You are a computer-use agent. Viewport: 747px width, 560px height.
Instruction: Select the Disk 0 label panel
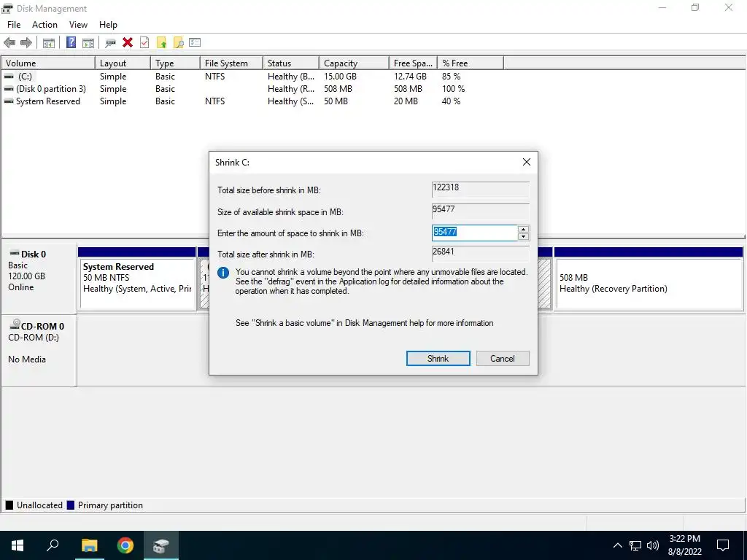point(39,278)
